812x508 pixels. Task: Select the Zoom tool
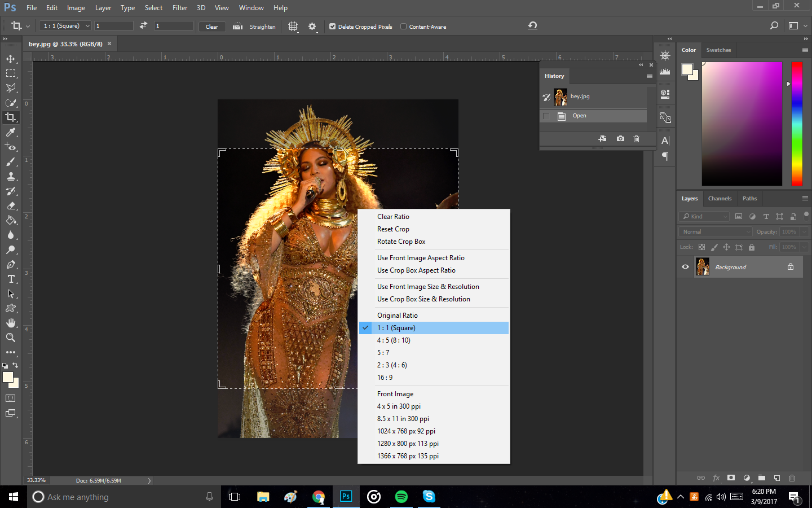click(11, 338)
